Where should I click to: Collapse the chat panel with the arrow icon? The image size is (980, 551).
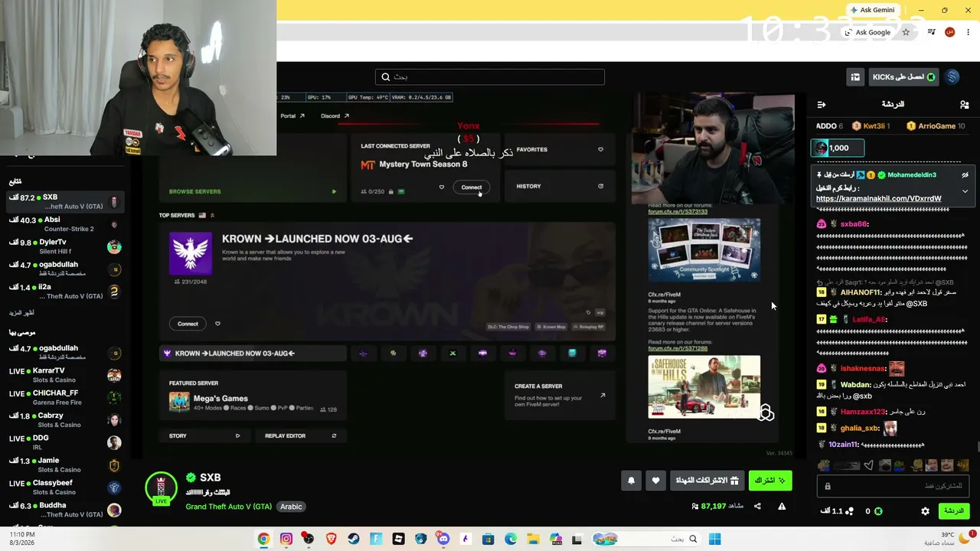[822, 104]
